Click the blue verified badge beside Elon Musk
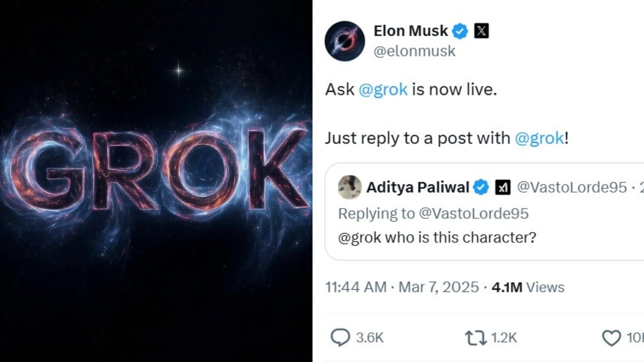Screen dimensions: 644x362 click(460, 31)
